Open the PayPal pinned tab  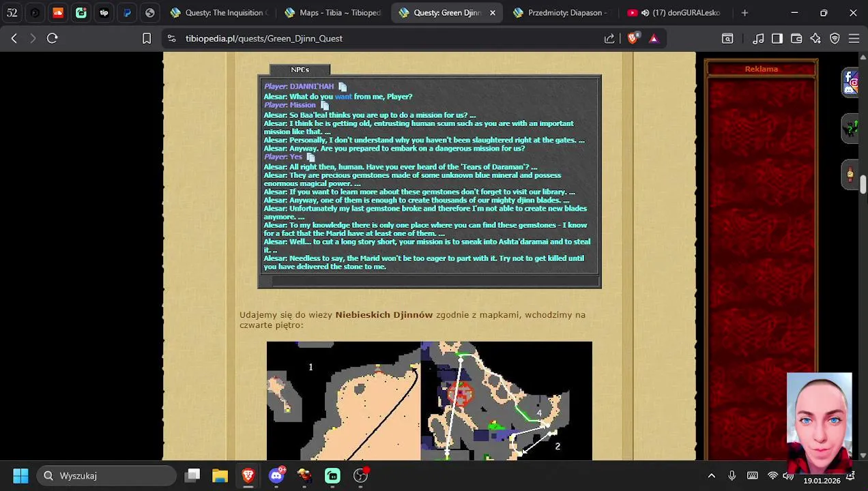(x=127, y=12)
